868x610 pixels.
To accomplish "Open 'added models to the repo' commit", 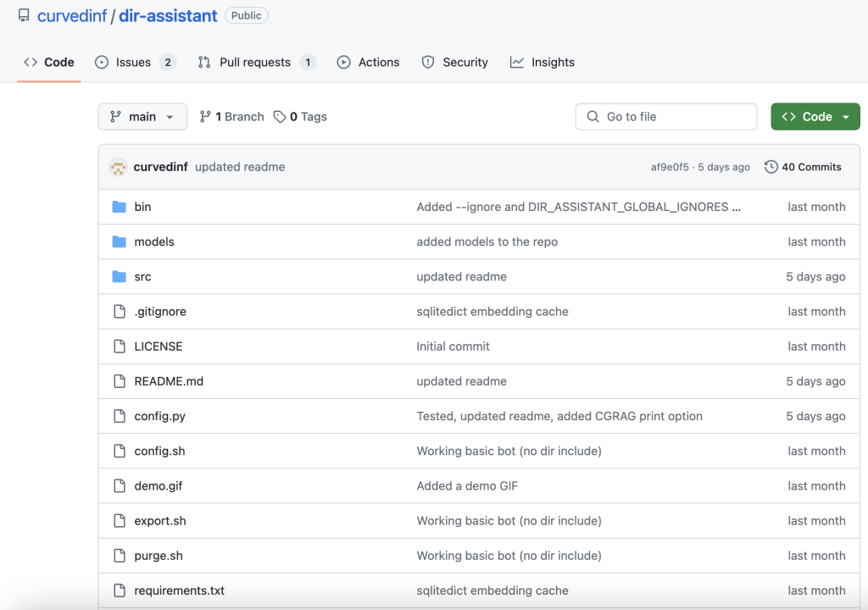I will (x=487, y=242).
